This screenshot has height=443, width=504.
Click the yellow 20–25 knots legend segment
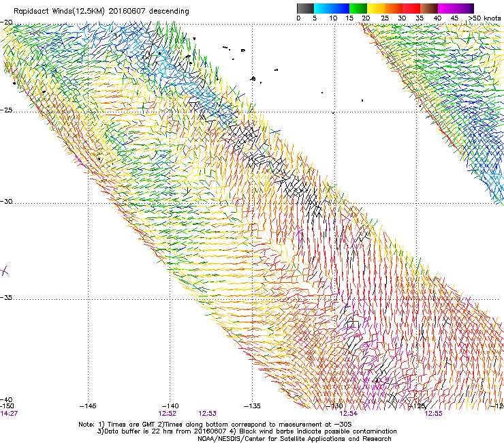tap(376, 8)
